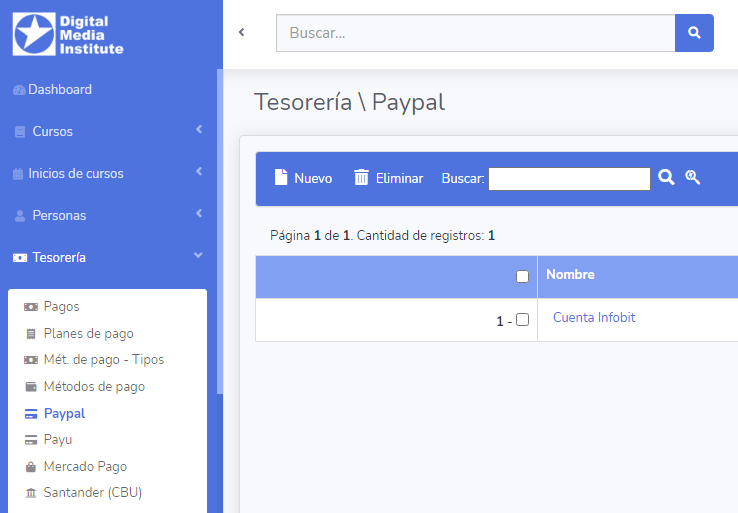
Task: Open the Cuenta Infobit record link
Action: tap(594, 317)
